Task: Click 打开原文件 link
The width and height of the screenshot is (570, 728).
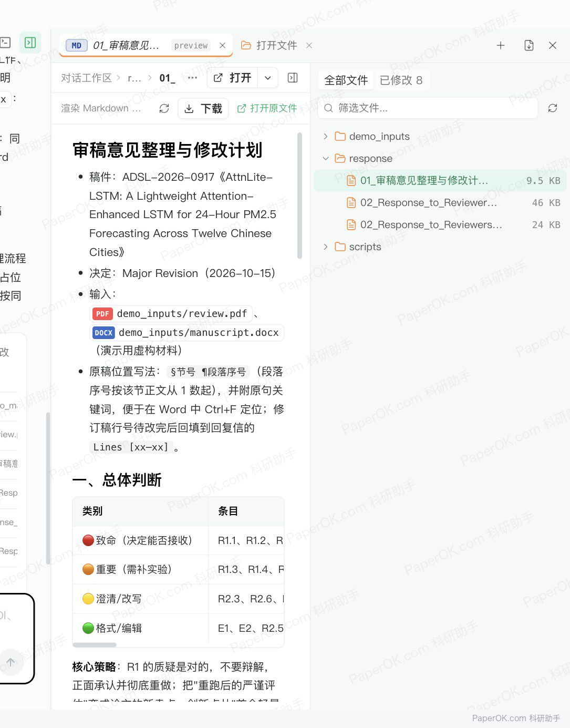Action: 267,108
